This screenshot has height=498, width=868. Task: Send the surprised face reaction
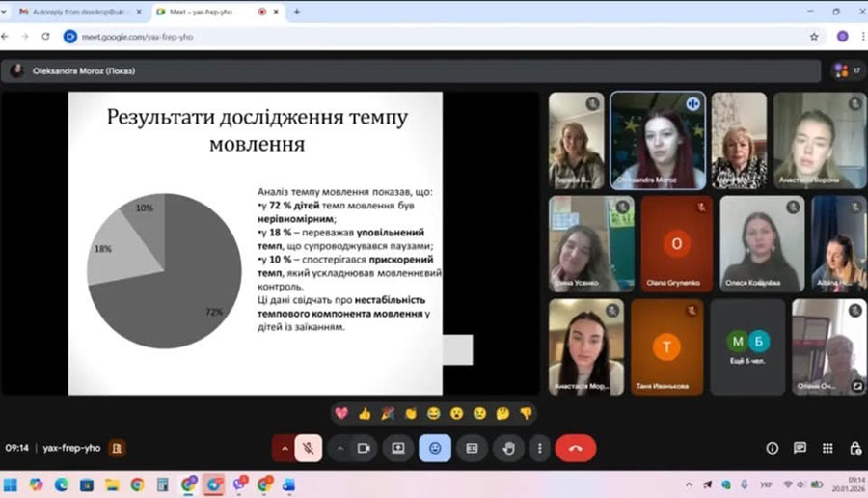point(457,413)
